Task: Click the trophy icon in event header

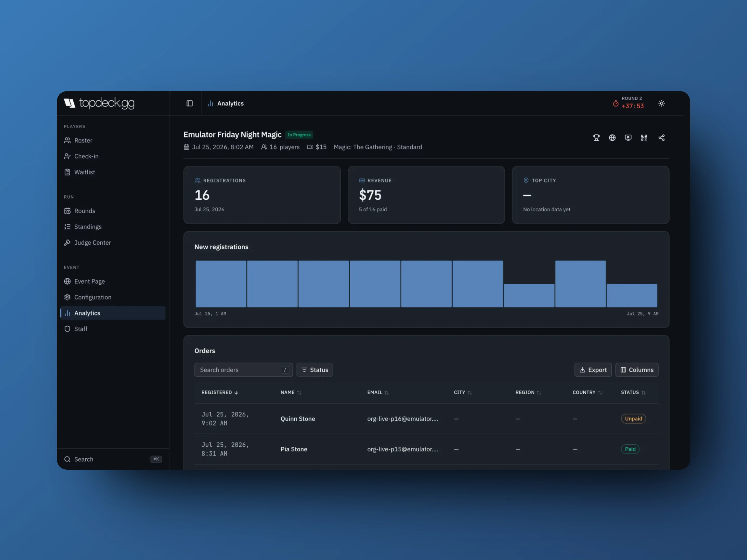Action: click(596, 138)
